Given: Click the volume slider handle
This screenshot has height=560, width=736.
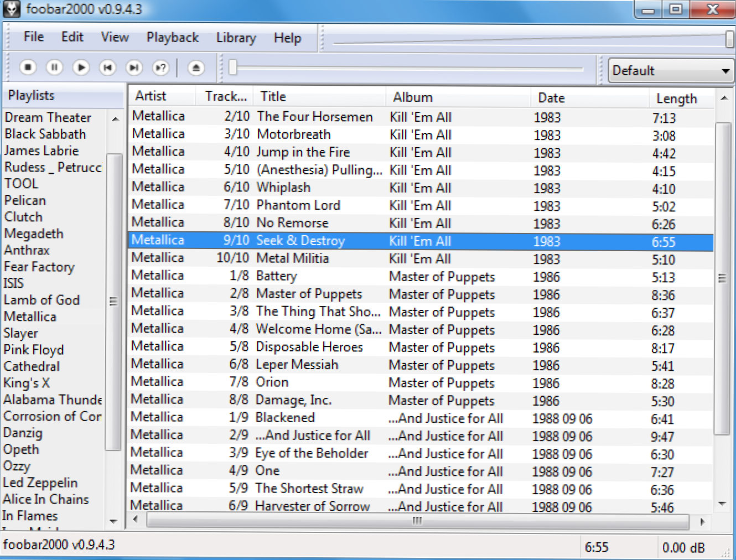Looking at the screenshot, I should [x=730, y=39].
